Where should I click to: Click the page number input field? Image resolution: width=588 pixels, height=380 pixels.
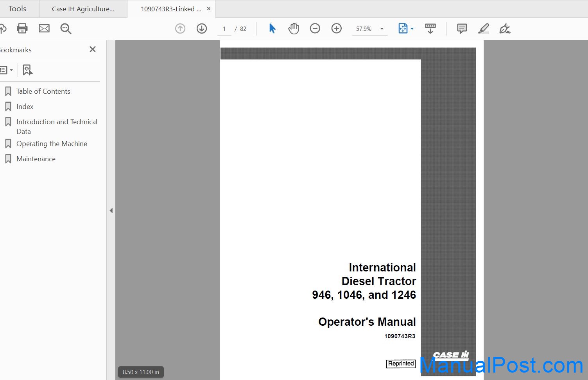click(224, 29)
